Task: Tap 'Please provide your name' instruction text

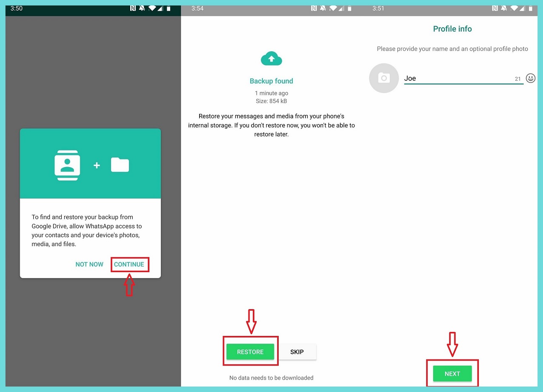Action: (452, 49)
